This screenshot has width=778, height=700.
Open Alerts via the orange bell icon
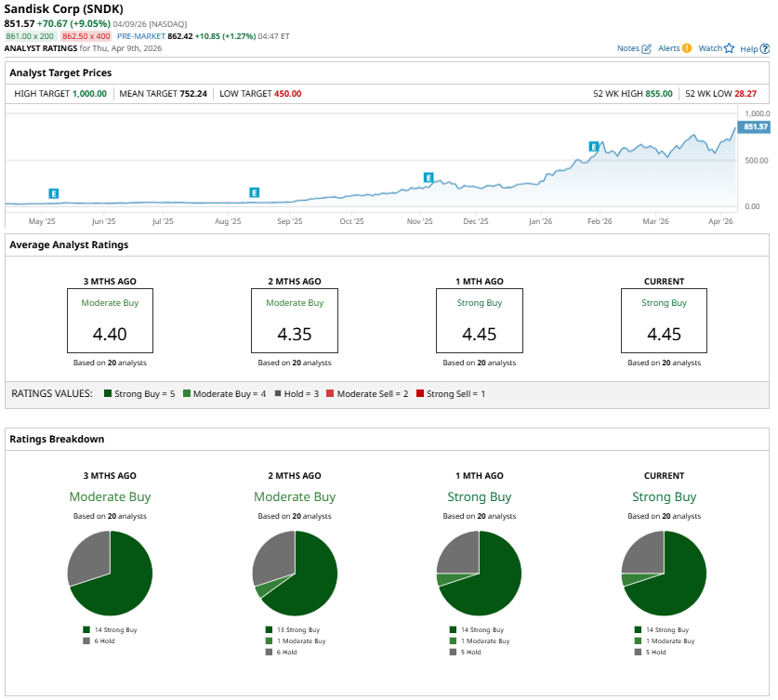[x=687, y=48]
